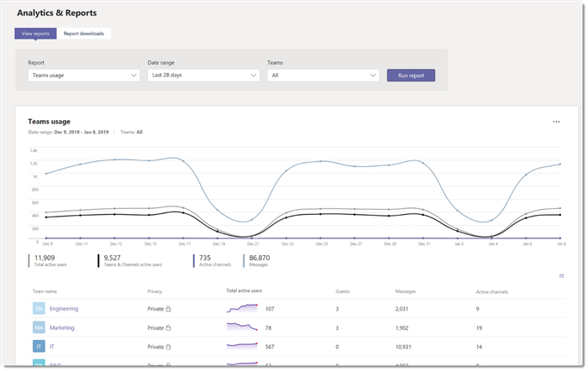
Task: Click the Analytics & Reports page heading
Action: pyautogui.click(x=56, y=13)
